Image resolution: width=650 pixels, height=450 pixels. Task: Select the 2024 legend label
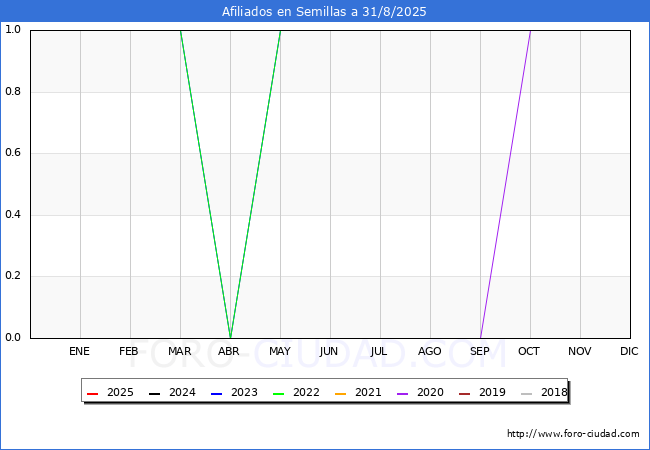[182, 392]
